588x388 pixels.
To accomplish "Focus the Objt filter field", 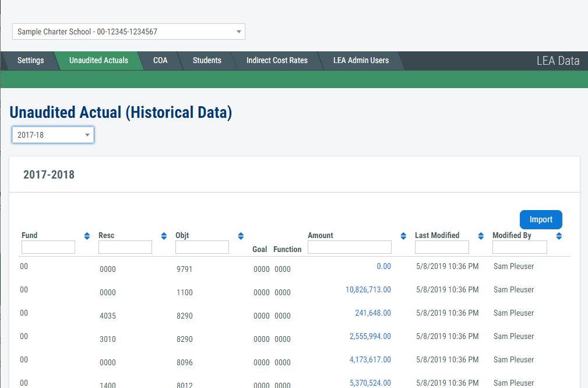I will click(x=202, y=247).
